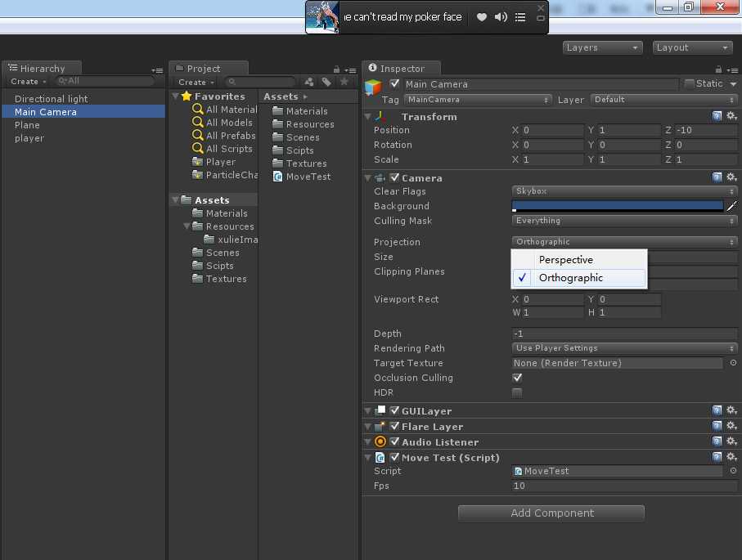Open the Audio Listener component gear settings
The width and height of the screenshot is (742, 560).
click(x=732, y=441)
